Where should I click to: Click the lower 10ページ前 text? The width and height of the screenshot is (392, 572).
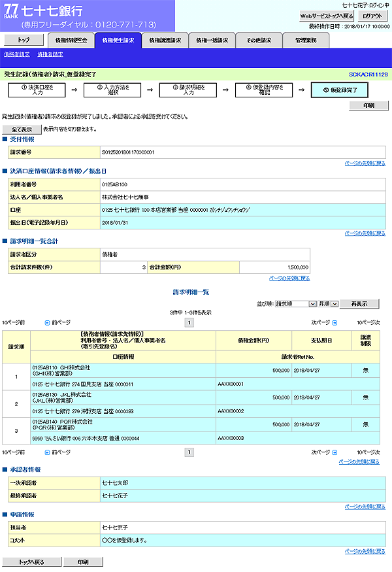(14, 452)
